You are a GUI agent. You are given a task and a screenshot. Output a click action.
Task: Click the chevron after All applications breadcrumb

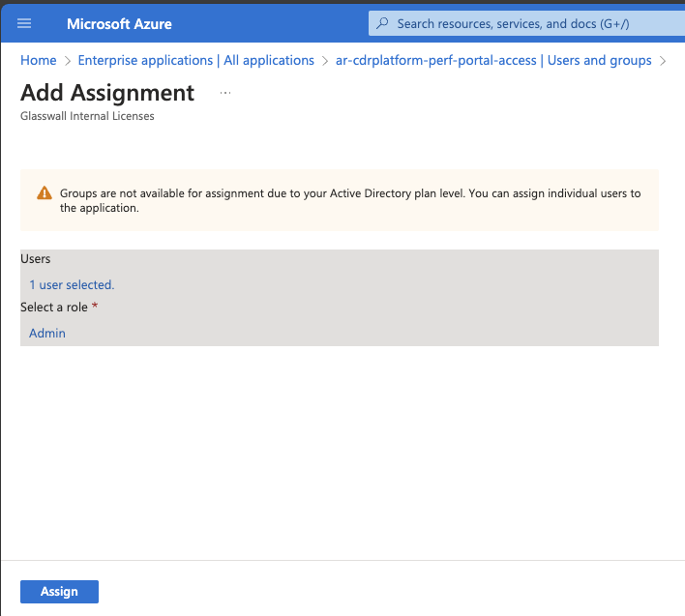click(325, 61)
